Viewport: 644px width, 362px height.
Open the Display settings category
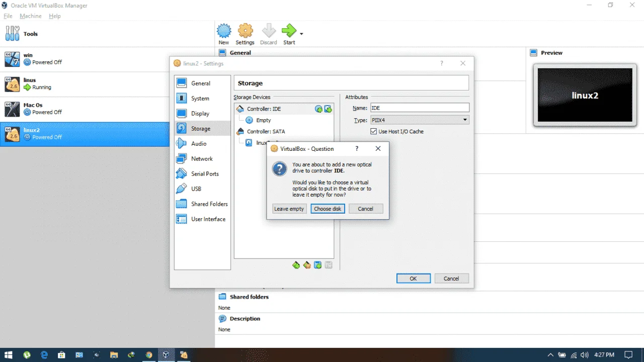202,114
